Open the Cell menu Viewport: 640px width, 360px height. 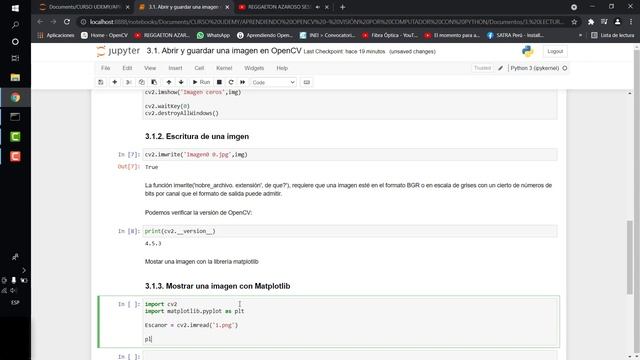pyautogui.click(x=199, y=68)
